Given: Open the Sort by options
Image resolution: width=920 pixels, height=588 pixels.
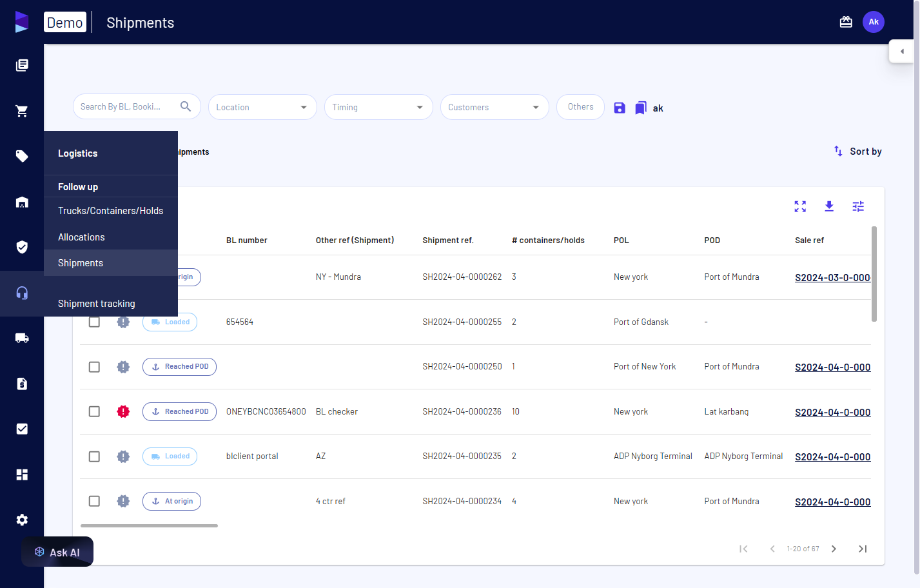Looking at the screenshot, I should tap(857, 152).
